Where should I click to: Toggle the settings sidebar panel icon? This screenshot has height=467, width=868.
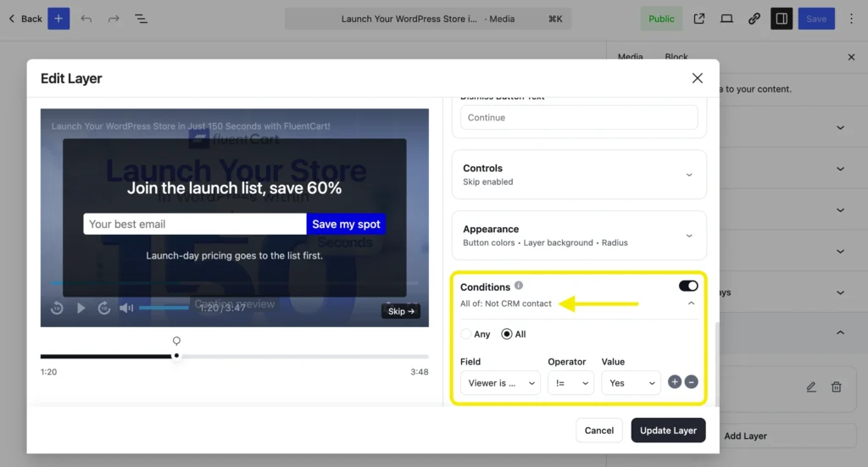(x=782, y=19)
